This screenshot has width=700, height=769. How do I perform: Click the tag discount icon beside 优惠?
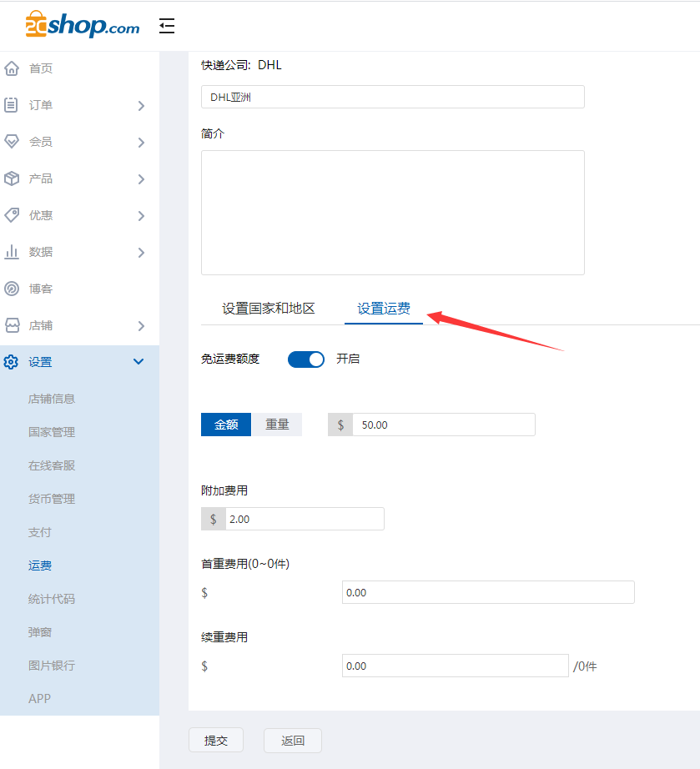tap(12, 215)
